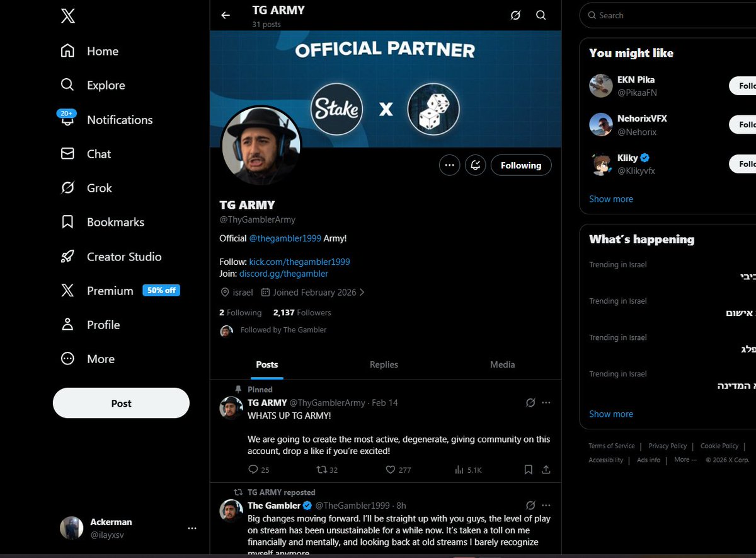Follow the Kliky account
This screenshot has width=756, height=558.
[x=743, y=164]
